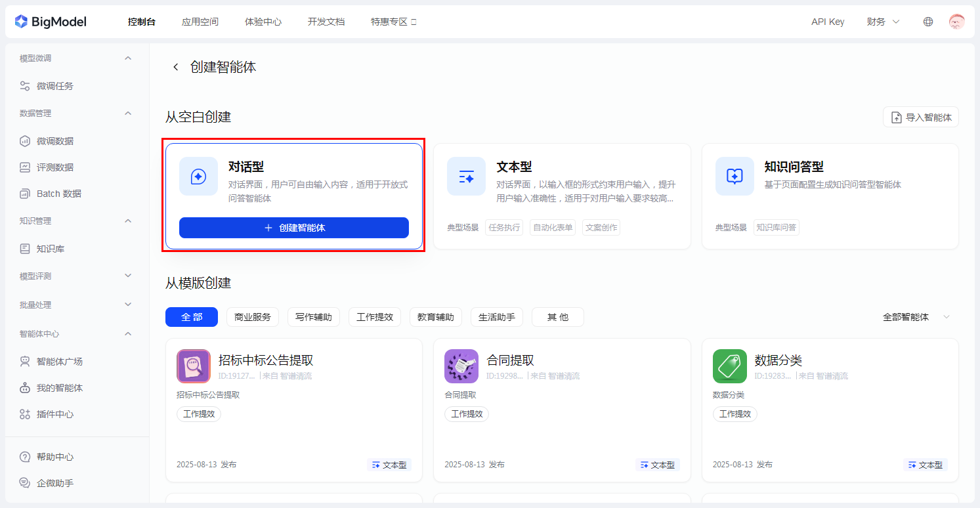This screenshot has height=508, width=980.
Task: Go to 智能体广场 in the sidebar
Action: [59, 362]
